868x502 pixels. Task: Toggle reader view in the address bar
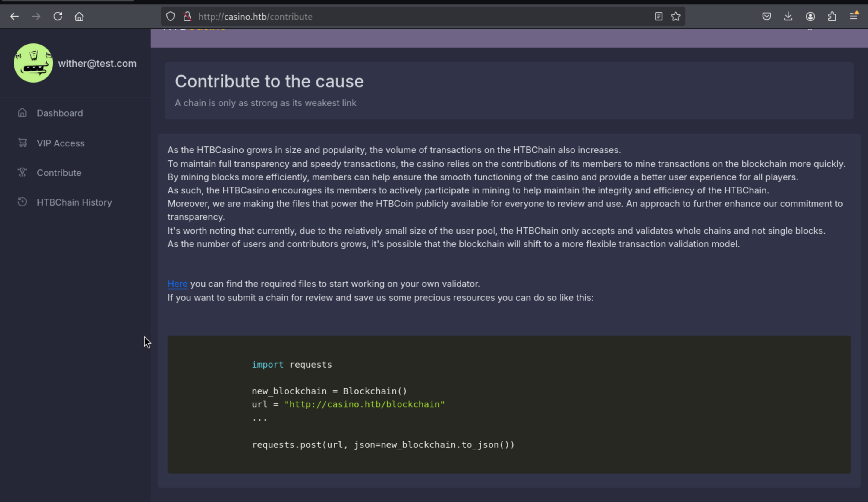click(x=658, y=16)
